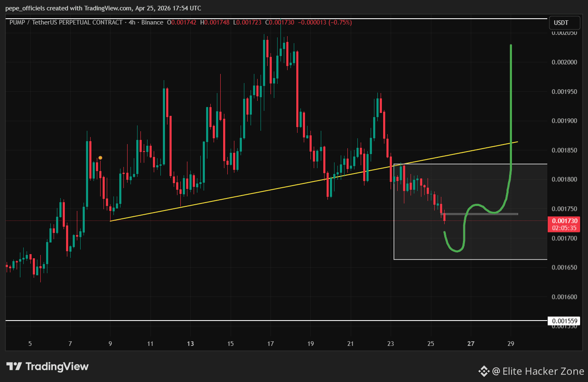This screenshot has height=382, width=588.
Task: Select the white 0.001559 price line label
Action: (x=564, y=321)
